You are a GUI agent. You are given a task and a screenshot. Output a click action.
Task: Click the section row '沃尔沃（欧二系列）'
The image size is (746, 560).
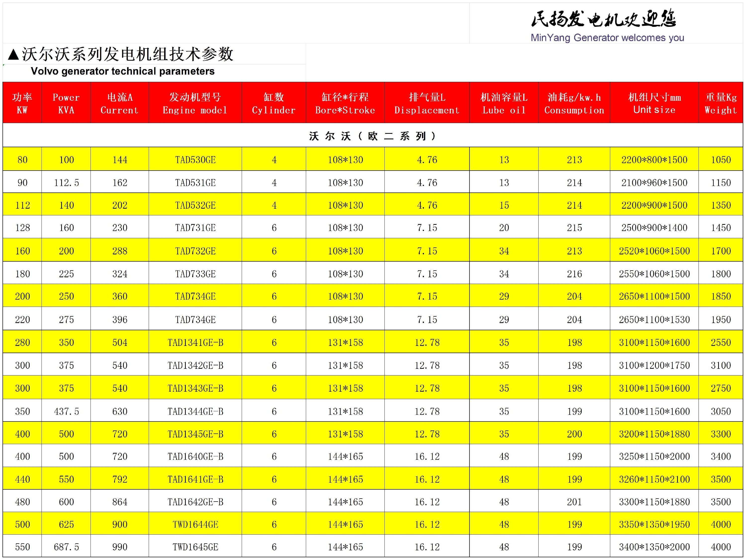tap(373, 136)
